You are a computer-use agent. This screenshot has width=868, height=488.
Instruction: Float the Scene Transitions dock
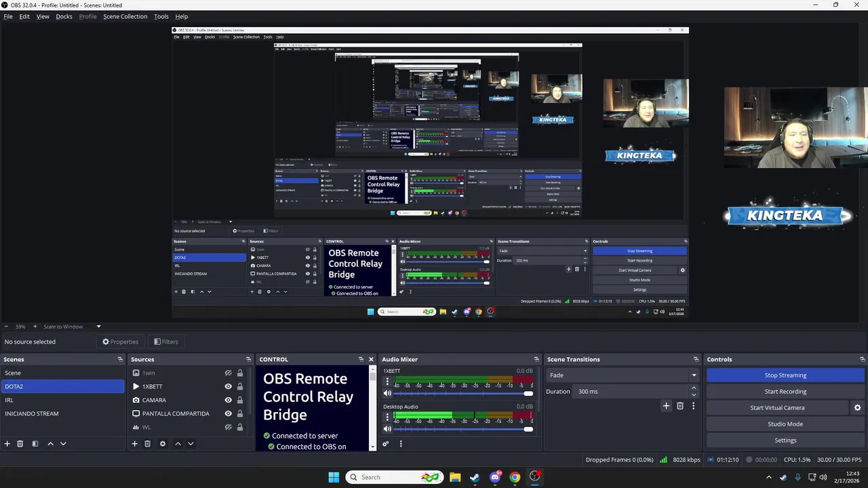pos(696,359)
